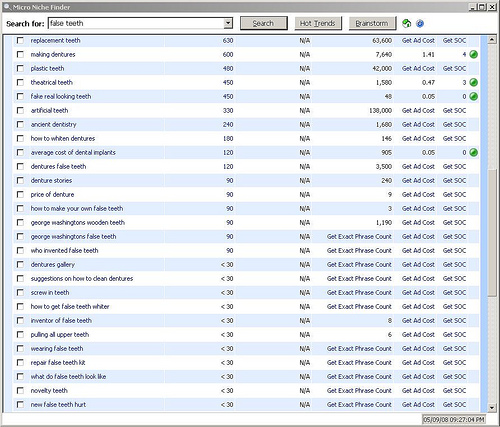Minimize the Micro Niche Finder window
Viewport: 500px width, 427px height.
tap(472, 7)
